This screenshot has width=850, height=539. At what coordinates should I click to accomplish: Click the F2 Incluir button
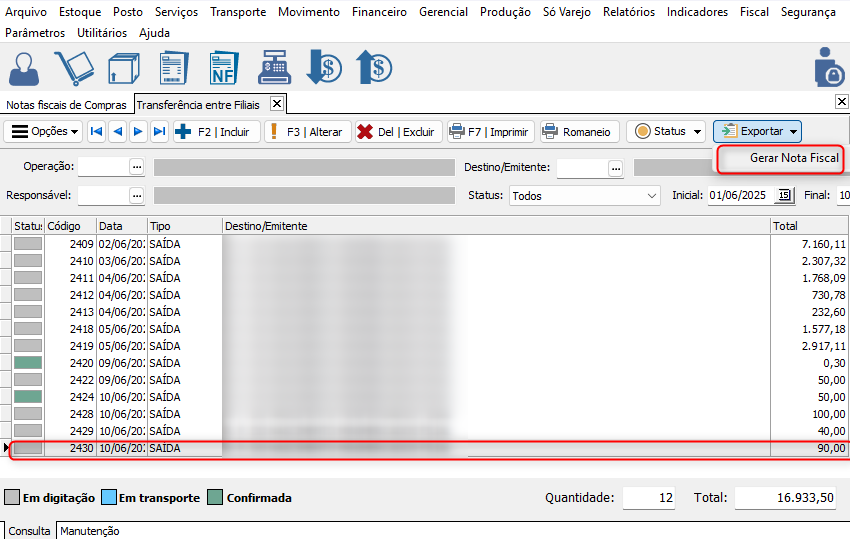coord(216,132)
